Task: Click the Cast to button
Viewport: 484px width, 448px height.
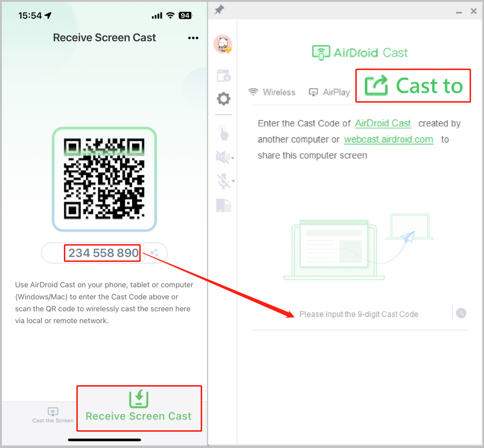Action: click(413, 85)
